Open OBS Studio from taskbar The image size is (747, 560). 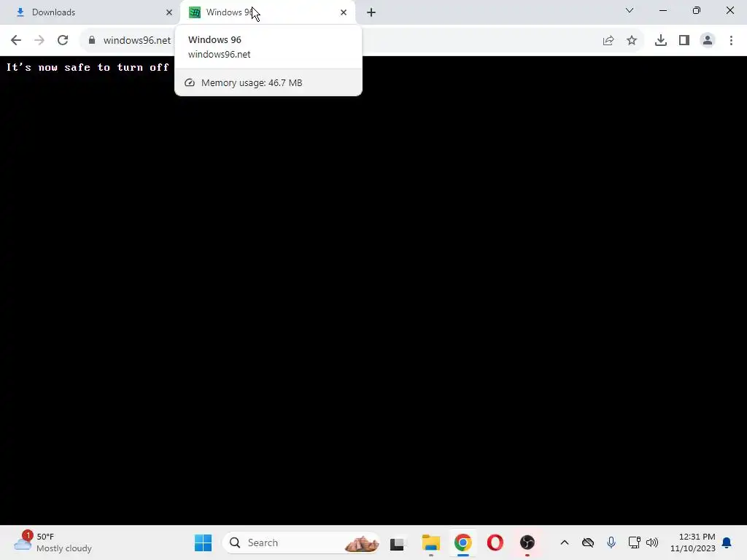[x=527, y=542]
